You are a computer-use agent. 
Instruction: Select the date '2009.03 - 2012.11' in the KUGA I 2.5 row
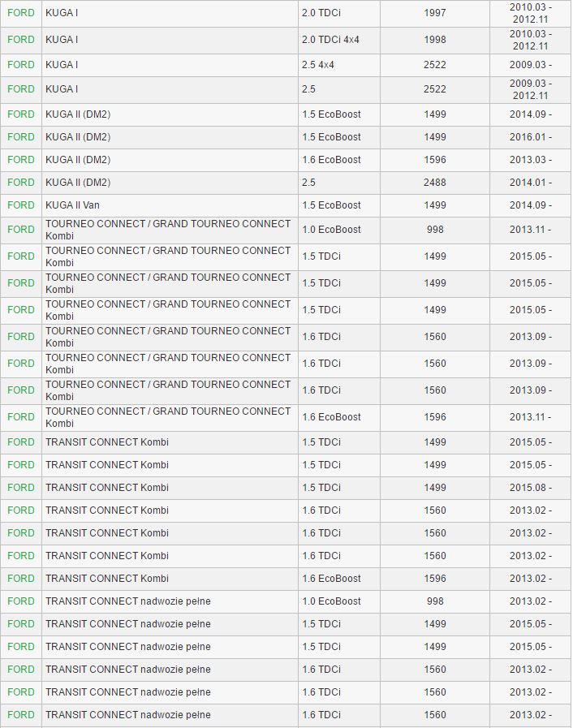530,89
